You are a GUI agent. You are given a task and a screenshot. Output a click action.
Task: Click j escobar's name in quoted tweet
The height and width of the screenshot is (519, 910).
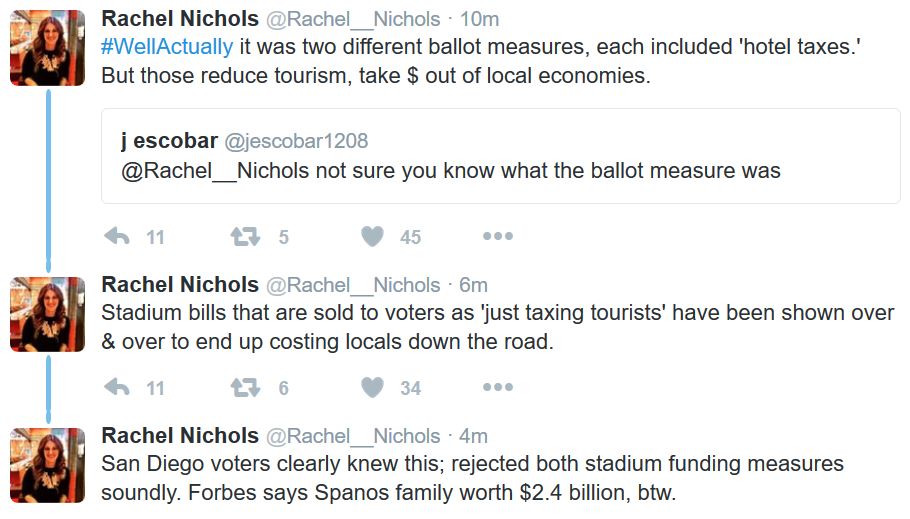click(x=169, y=140)
